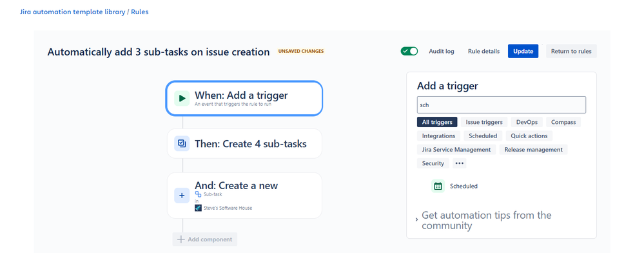This screenshot has width=644, height=253.
Task: Click the blue Update button
Action: (x=523, y=52)
